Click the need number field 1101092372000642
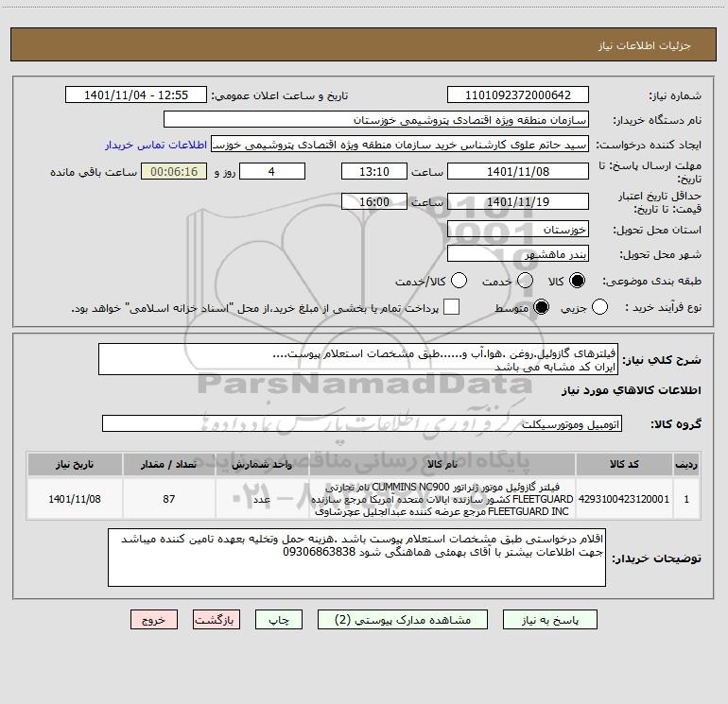 pos(518,95)
